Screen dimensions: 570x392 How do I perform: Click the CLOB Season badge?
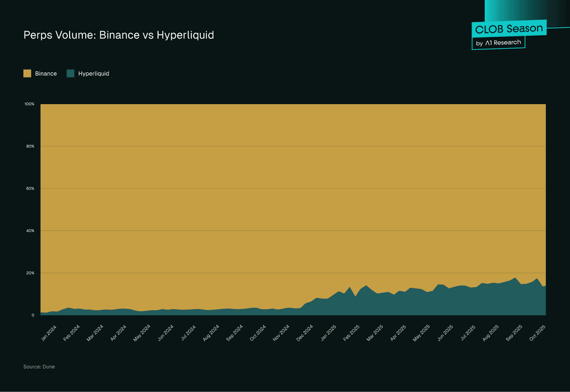(x=509, y=29)
